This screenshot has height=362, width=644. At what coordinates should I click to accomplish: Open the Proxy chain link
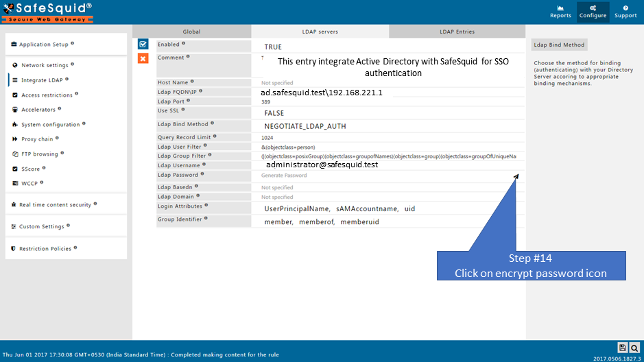point(37,139)
